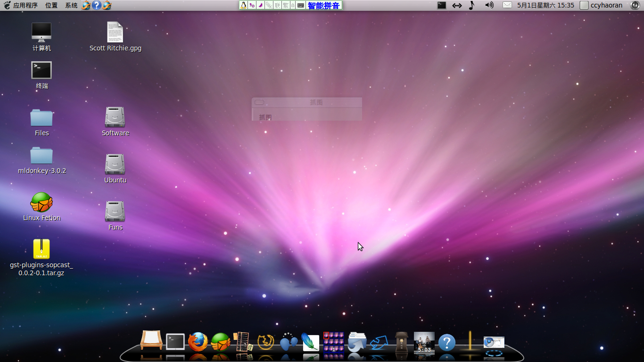Select the Funs drive icon
The height and width of the screenshot is (362, 644).
point(115,211)
